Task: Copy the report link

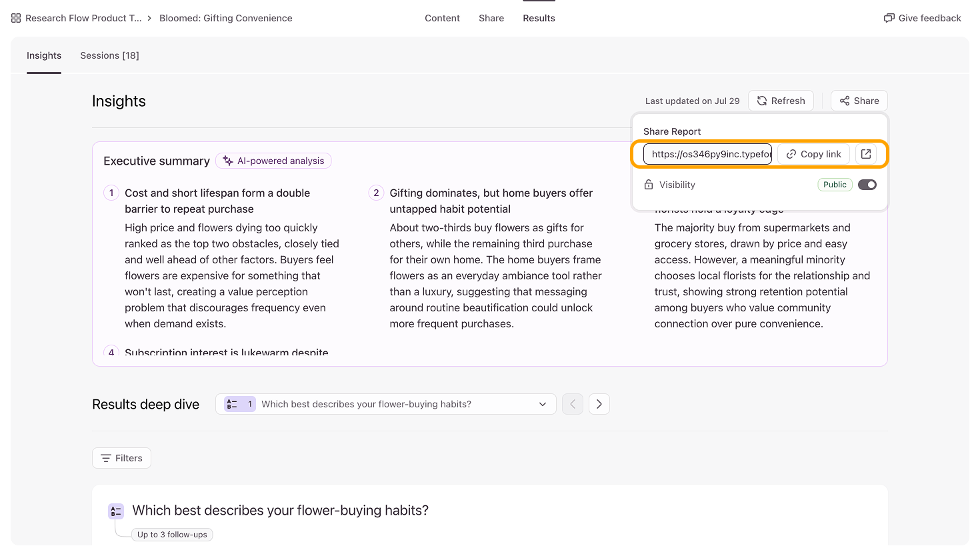Action: pyautogui.click(x=813, y=154)
